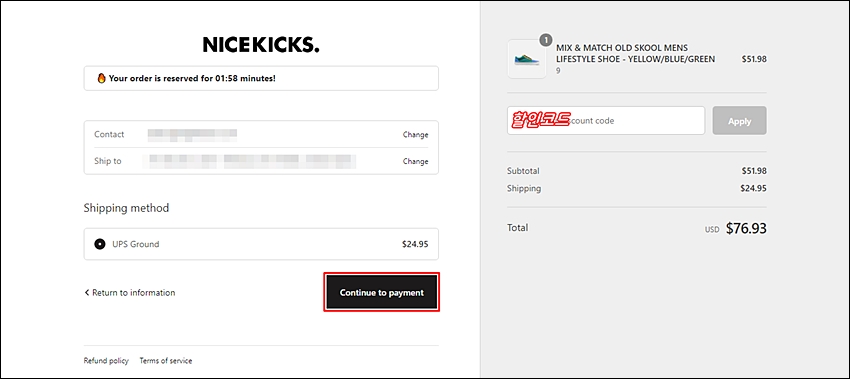Click the order reserved timer banner
850x379 pixels.
pos(261,78)
